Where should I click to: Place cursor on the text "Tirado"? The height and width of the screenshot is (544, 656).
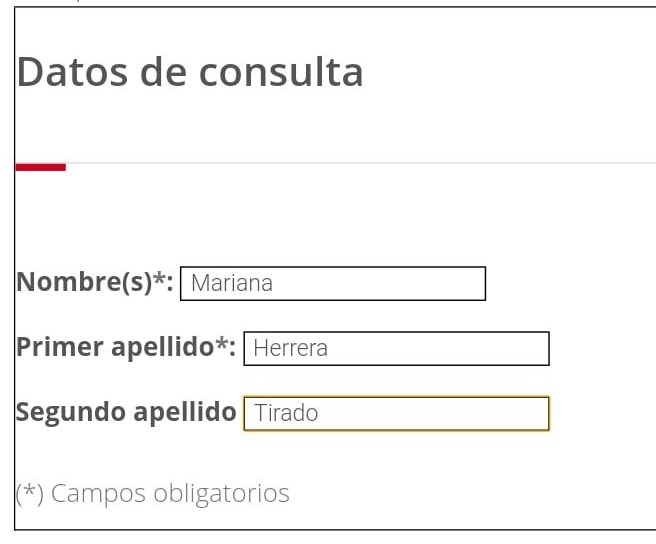tap(286, 413)
